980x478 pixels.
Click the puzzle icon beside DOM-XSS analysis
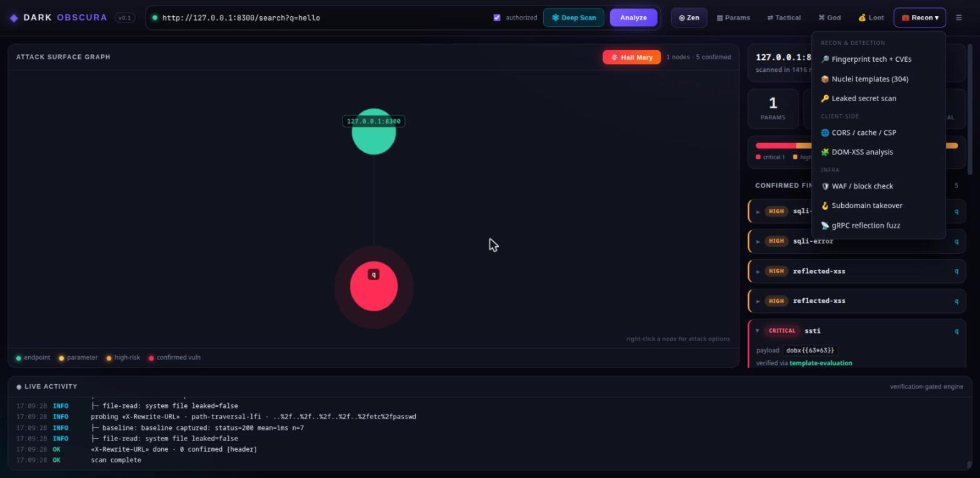[x=825, y=152]
